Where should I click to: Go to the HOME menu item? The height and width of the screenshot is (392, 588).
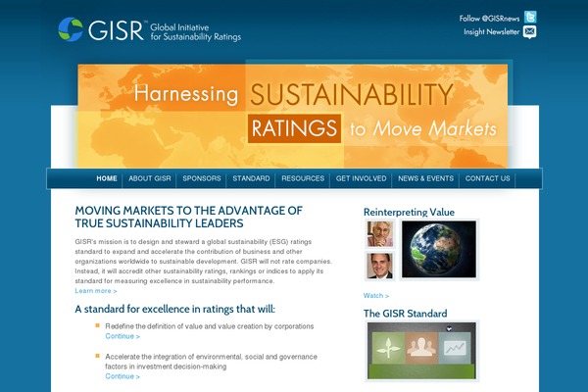[107, 178]
